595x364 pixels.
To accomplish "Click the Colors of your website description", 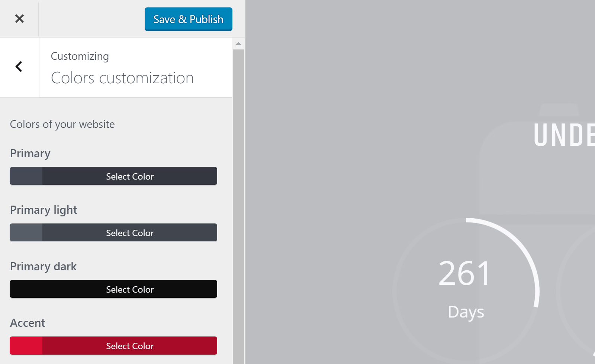I will pyautogui.click(x=62, y=124).
